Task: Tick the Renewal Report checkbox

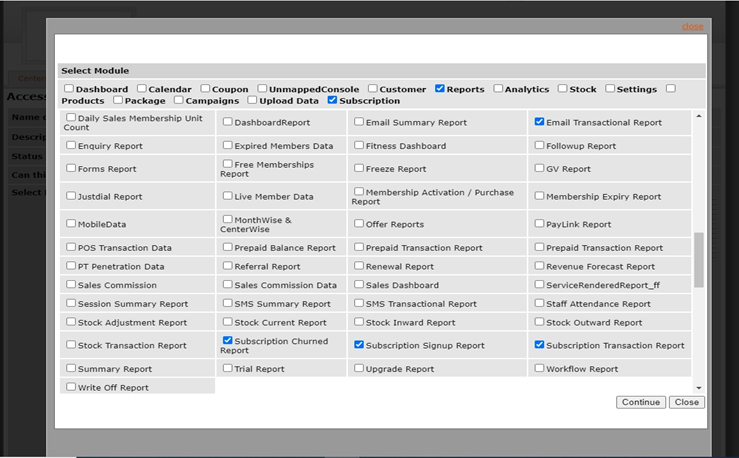Action: click(359, 266)
